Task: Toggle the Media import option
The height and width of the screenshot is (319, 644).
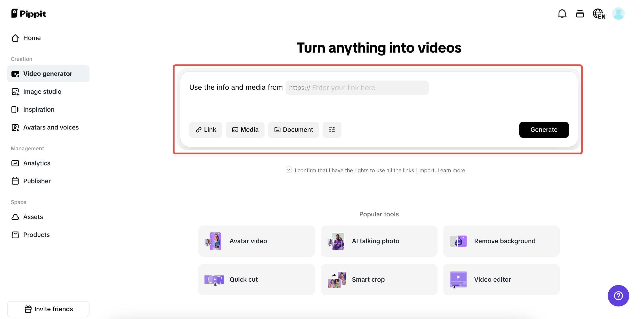Action: coord(245,130)
